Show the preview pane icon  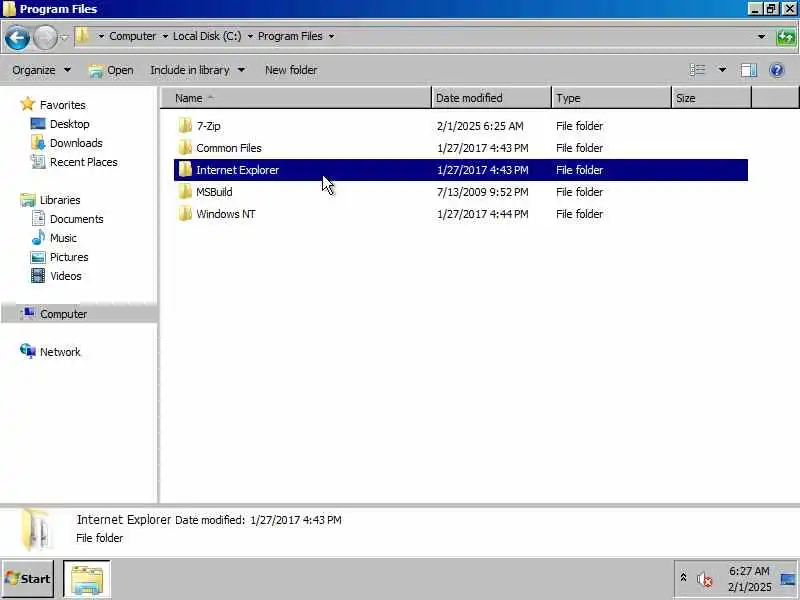tap(748, 70)
